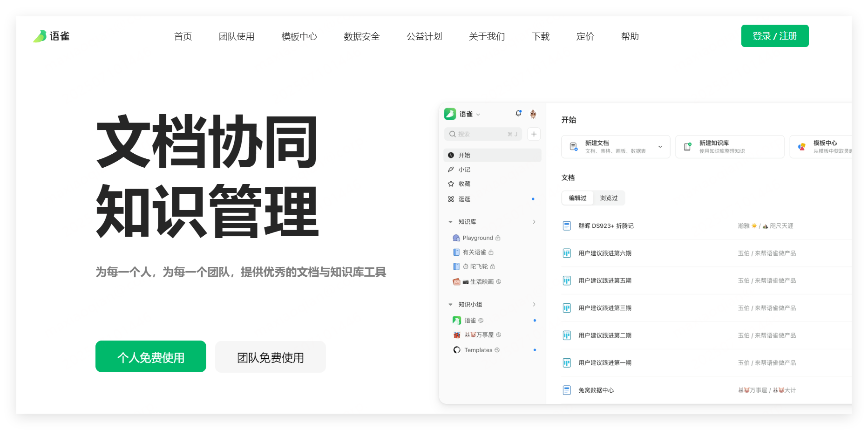Image resolution: width=868 pixels, height=430 pixels.
Task: Click the 生活映画 knowledge base icon
Action: 456,282
